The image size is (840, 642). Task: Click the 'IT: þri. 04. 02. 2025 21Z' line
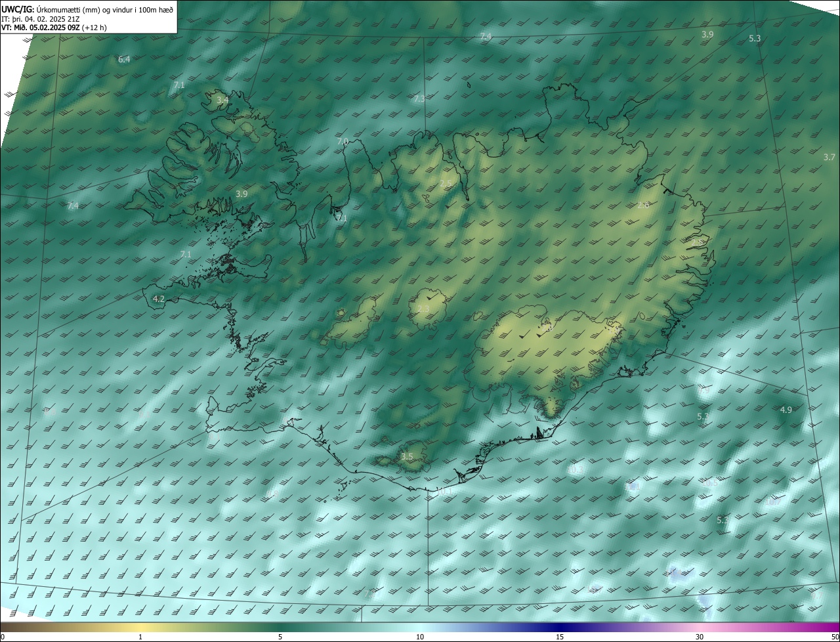(x=40, y=18)
